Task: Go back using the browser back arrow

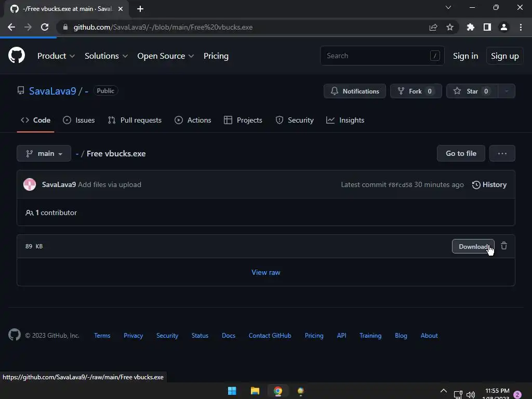Action: pyautogui.click(x=11, y=27)
